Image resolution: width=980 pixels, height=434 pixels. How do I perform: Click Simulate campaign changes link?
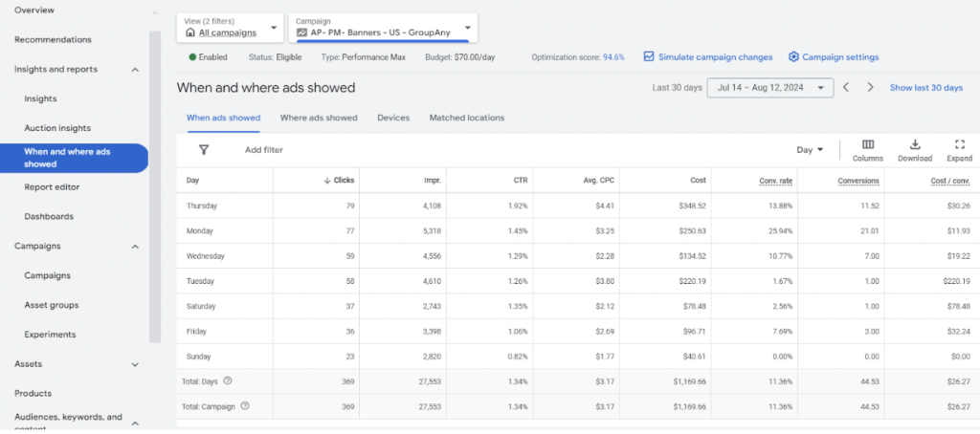click(x=707, y=57)
